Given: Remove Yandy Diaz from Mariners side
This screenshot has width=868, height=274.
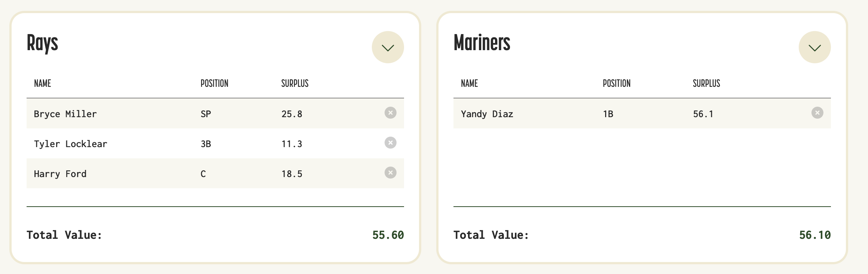Looking at the screenshot, I should coord(817,113).
